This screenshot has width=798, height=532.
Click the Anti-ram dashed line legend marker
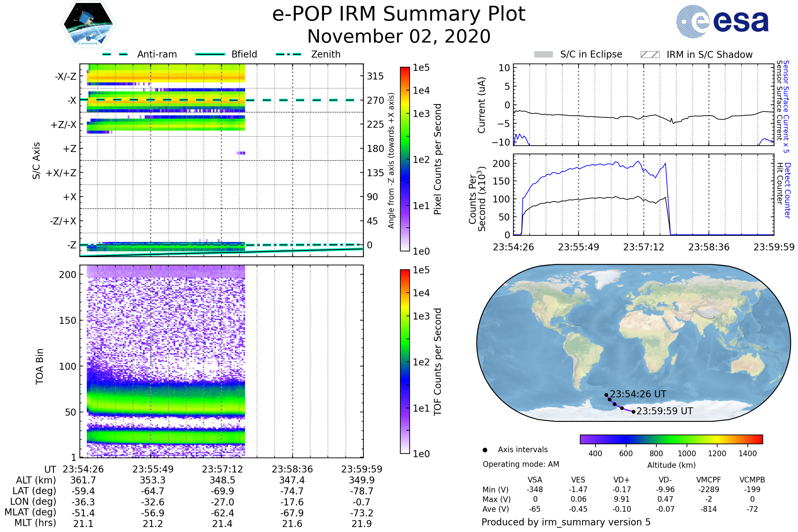(x=115, y=54)
